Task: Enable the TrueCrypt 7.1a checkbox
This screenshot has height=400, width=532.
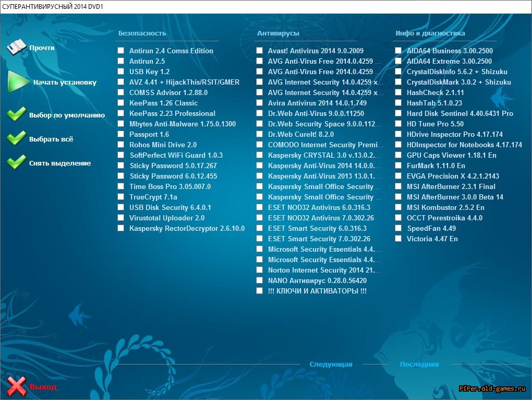Action: point(121,197)
